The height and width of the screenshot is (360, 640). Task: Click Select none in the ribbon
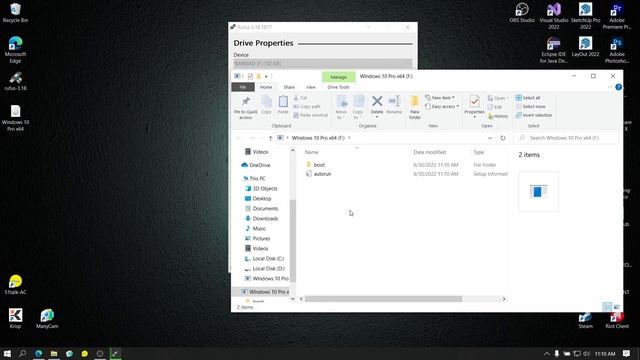click(530, 107)
